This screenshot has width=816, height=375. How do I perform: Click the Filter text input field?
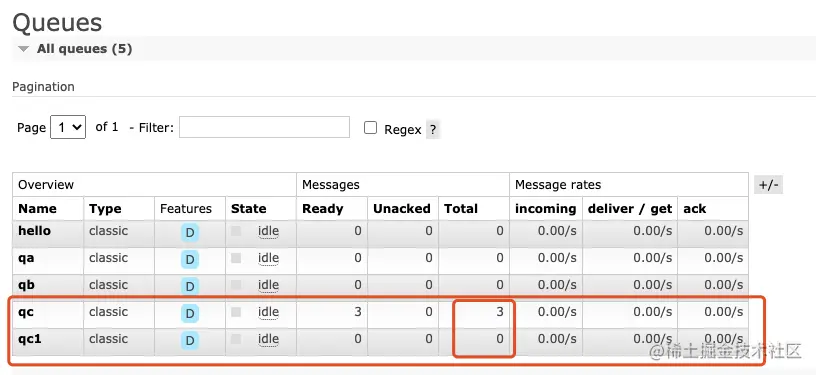(264, 127)
